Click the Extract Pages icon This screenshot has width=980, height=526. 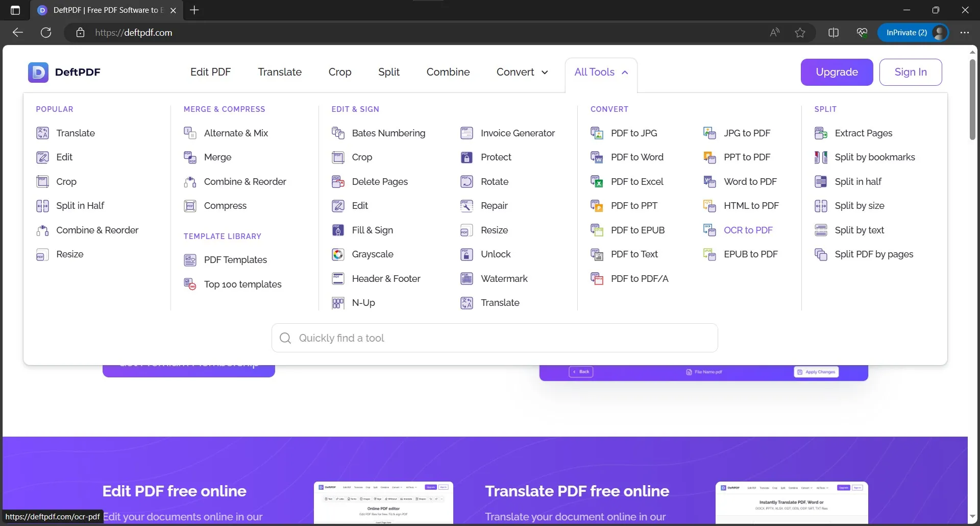[821, 133]
